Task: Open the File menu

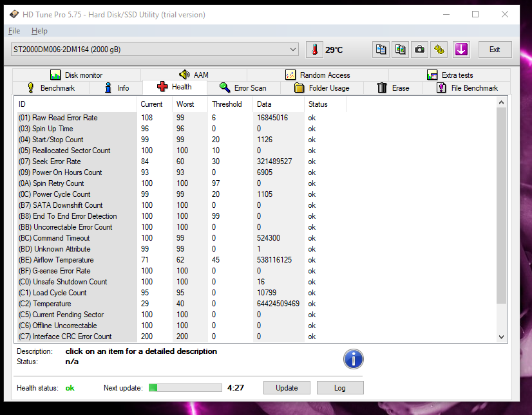Action: click(x=14, y=31)
